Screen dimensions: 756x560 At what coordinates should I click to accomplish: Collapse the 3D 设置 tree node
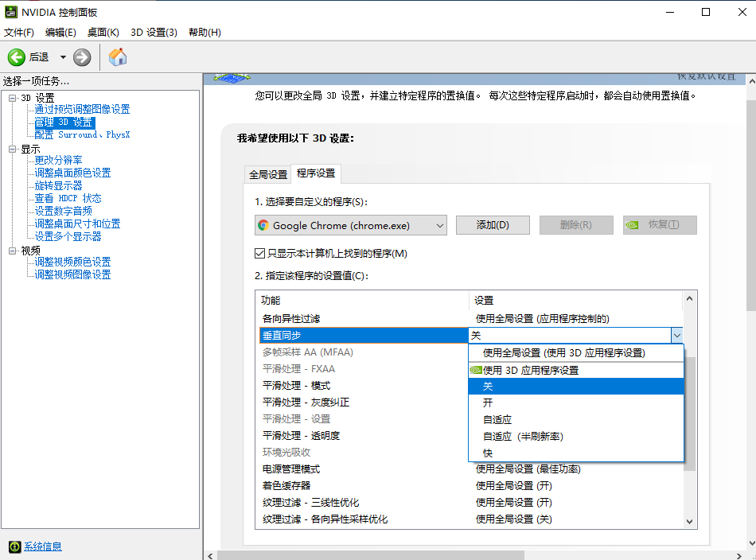click(x=13, y=98)
